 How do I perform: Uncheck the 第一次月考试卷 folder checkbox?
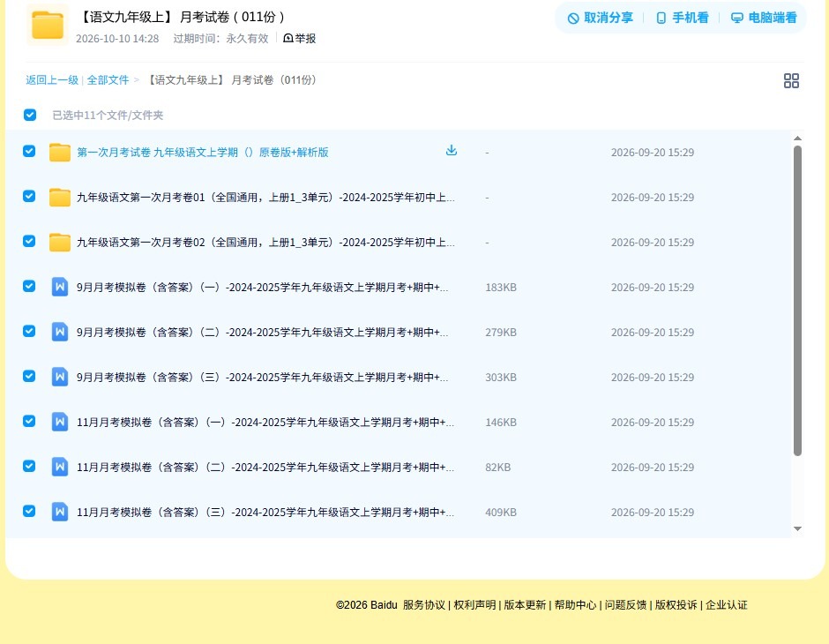[29, 151]
